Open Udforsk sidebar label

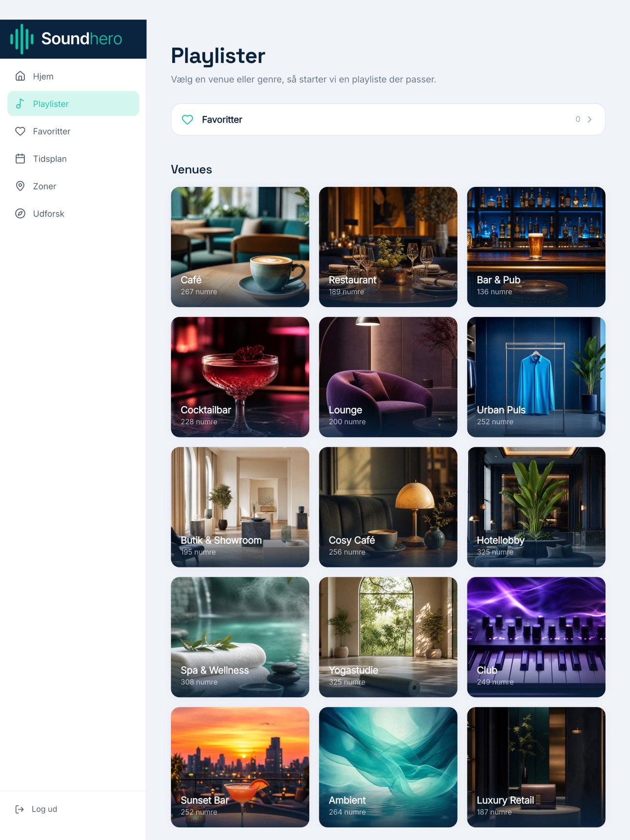click(48, 213)
